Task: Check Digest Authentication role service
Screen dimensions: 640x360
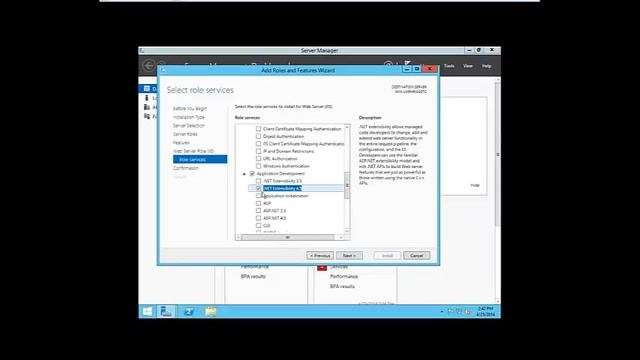Action: point(258,136)
